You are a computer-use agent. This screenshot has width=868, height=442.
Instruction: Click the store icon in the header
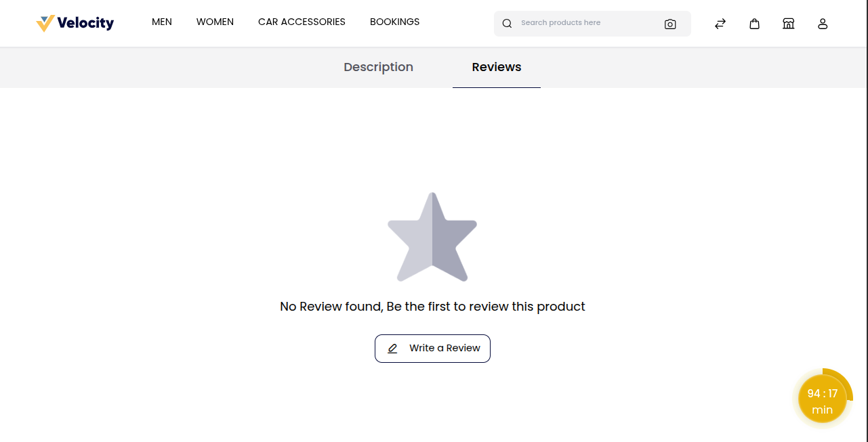(x=788, y=23)
